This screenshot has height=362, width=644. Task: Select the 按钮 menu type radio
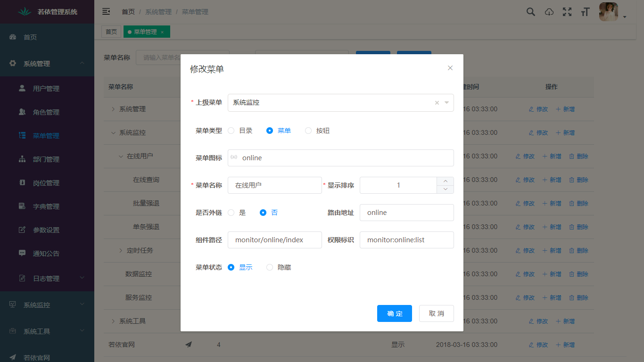coord(317,131)
